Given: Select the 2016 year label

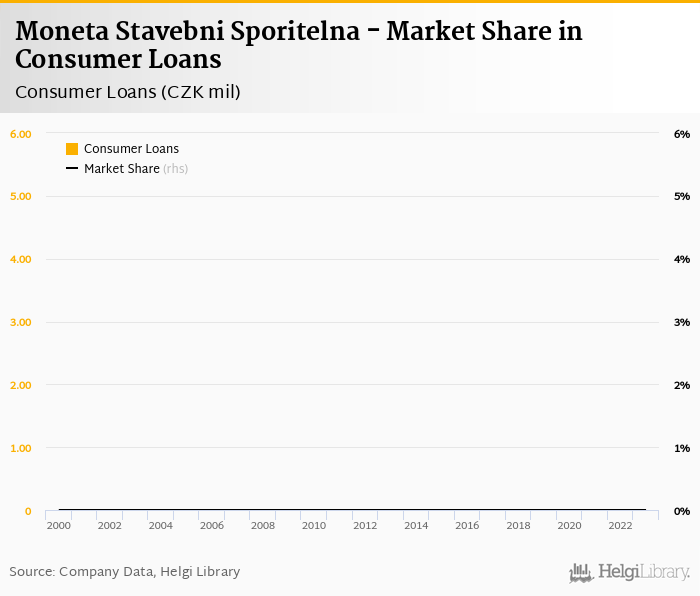Looking at the screenshot, I should (x=467, y=525).
